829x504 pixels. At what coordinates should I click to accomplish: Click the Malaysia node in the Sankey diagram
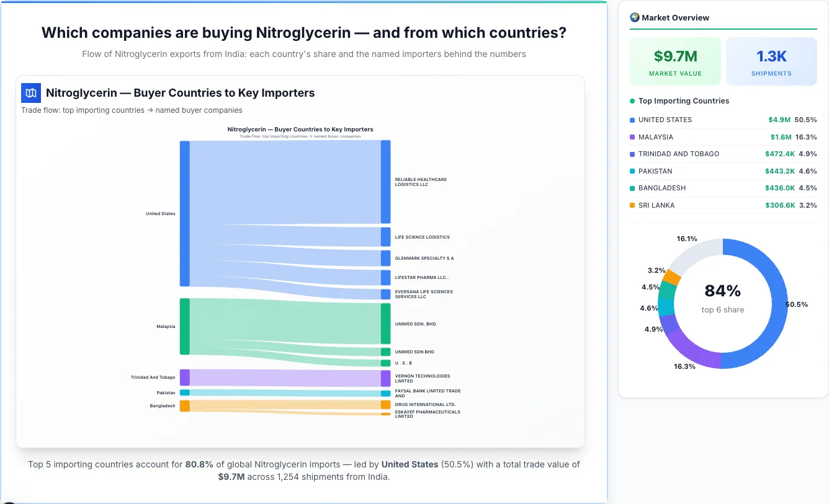click(x=183, y=325)
